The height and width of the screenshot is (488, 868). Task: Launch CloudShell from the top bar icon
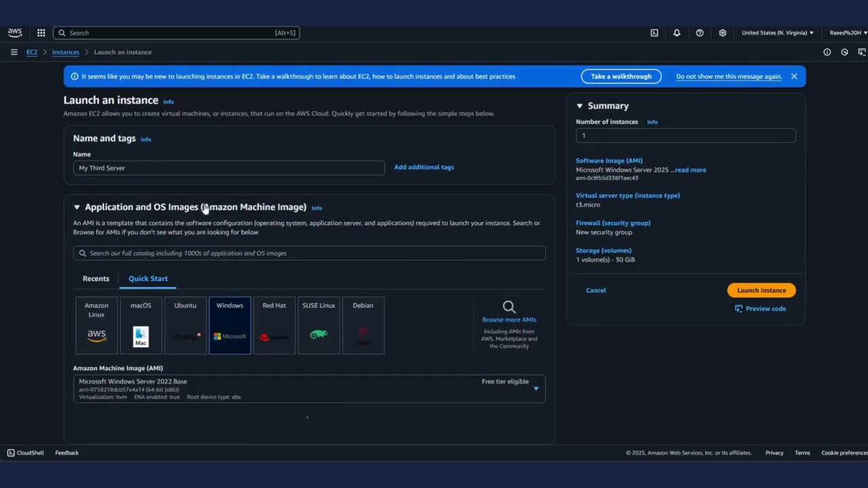pos(654,33)
